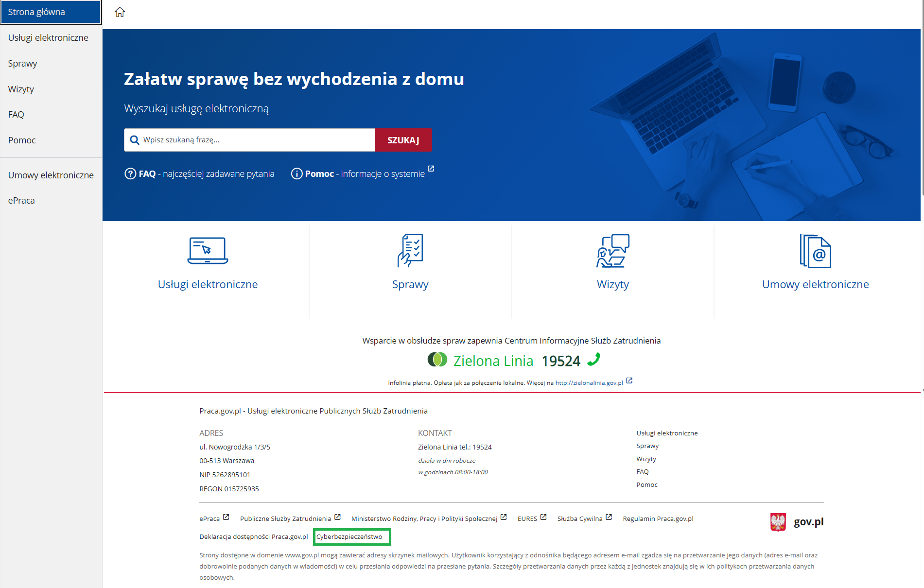The image size is (924, 588).
Task: Click the FAQ question mark icon
Action: (130, 173)
